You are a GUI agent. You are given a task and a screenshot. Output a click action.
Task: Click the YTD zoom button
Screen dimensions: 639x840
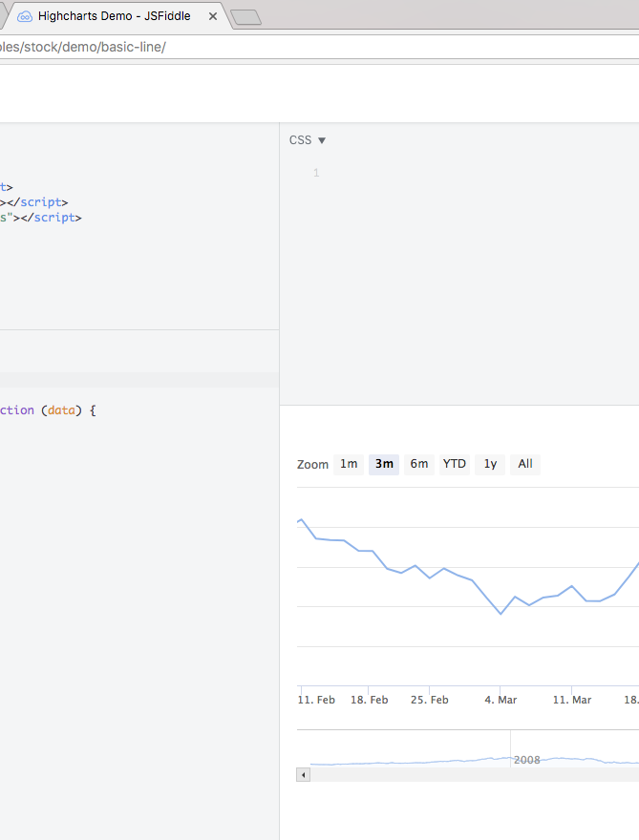click(x=454, y=464)
